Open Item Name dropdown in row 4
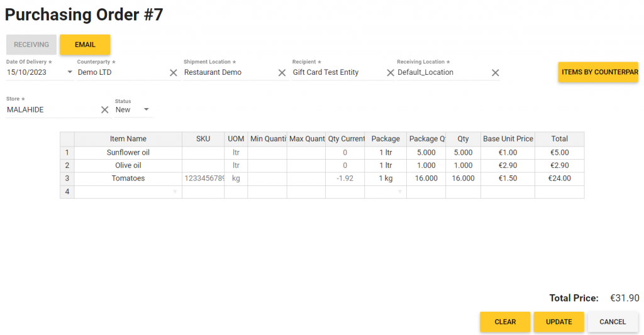 (x=175, y=192)
